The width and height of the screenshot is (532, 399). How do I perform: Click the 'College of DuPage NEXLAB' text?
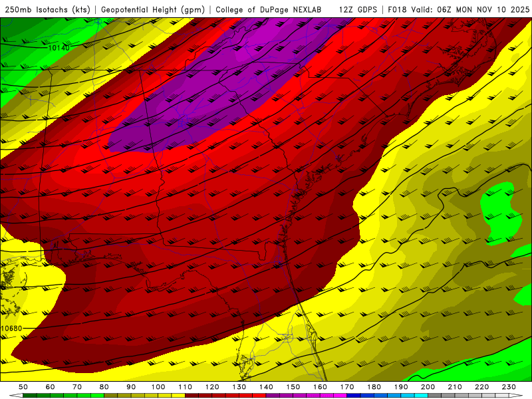tap(269, 10)
